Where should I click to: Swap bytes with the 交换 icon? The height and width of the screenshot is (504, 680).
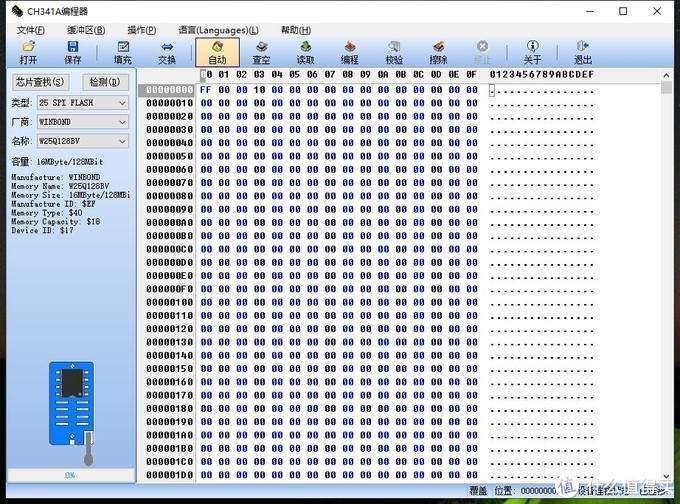(x=167, y=52)
